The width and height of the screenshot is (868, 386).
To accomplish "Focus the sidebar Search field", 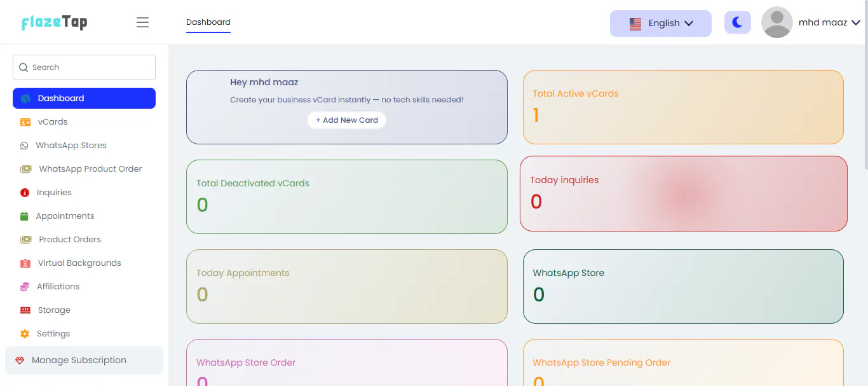I will point(84,67).
